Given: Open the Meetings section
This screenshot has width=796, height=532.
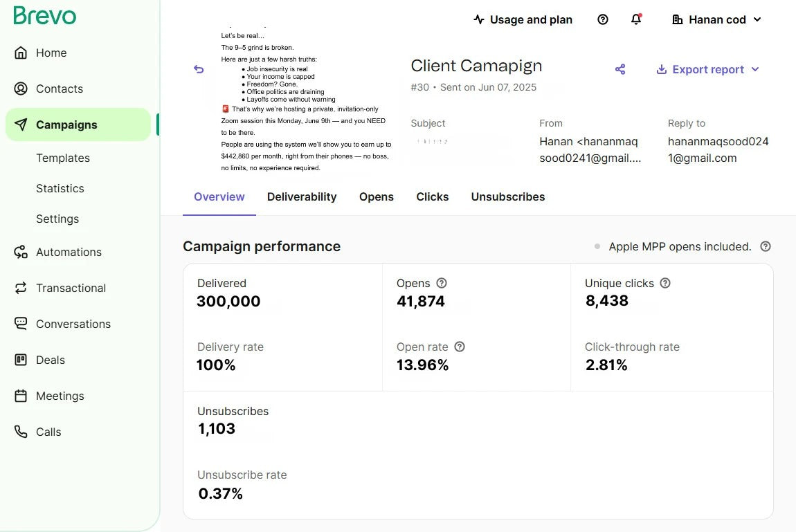Looking at the screenshot, I should pyautogui.click(x=20, y=396).
